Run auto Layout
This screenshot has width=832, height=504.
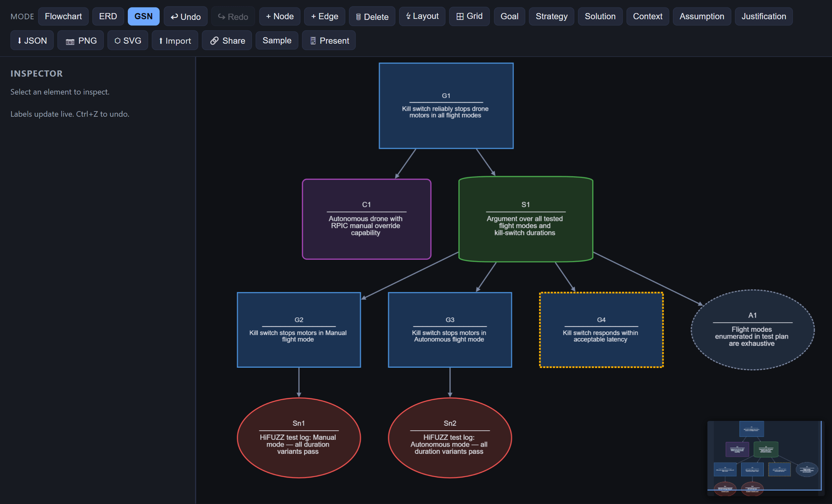click(x=422, y=16)
